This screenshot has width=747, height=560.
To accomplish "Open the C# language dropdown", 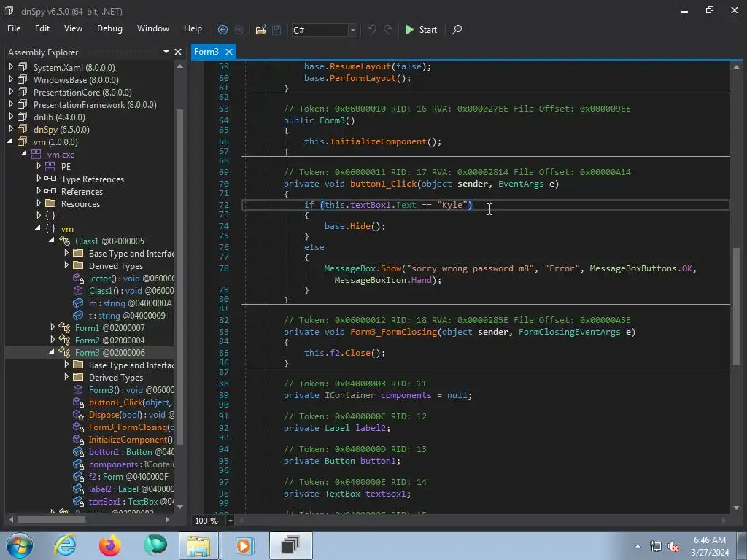I will 352,30.
